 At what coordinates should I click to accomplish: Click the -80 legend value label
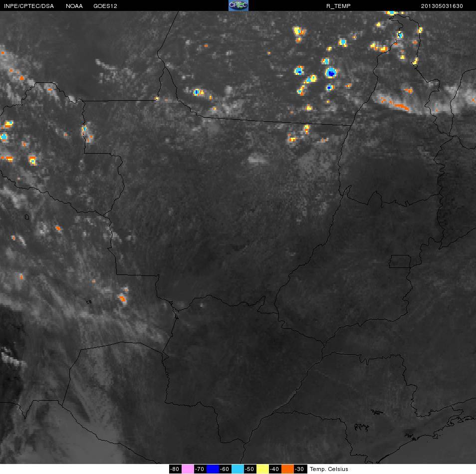(175, 469)
